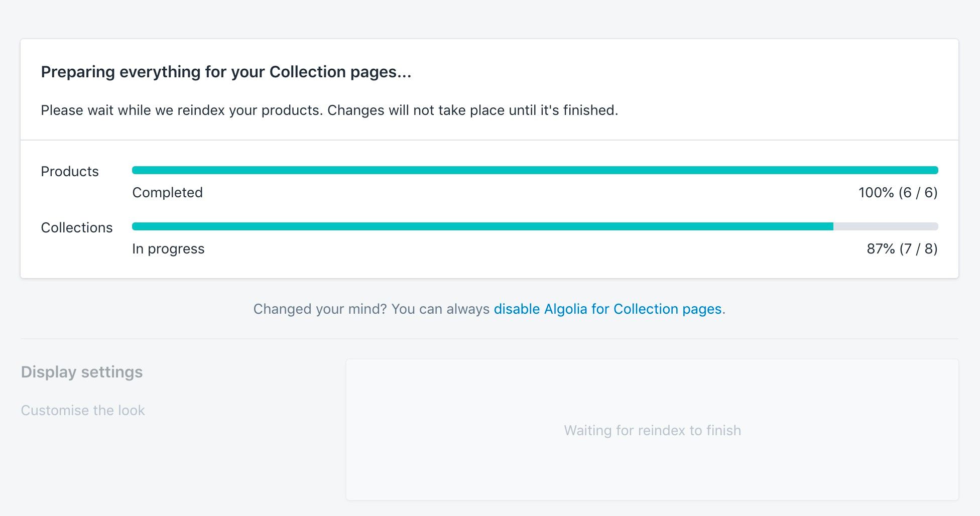Click the Products progress bar
This screenshot has width=980, height=516.
[452, 170]
